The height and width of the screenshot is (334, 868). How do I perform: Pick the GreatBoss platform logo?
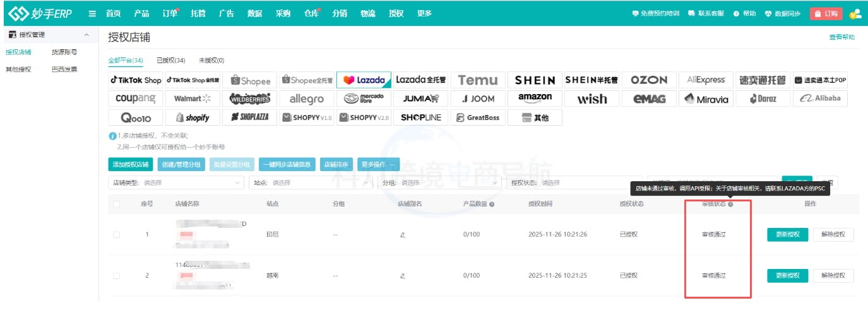478,117
